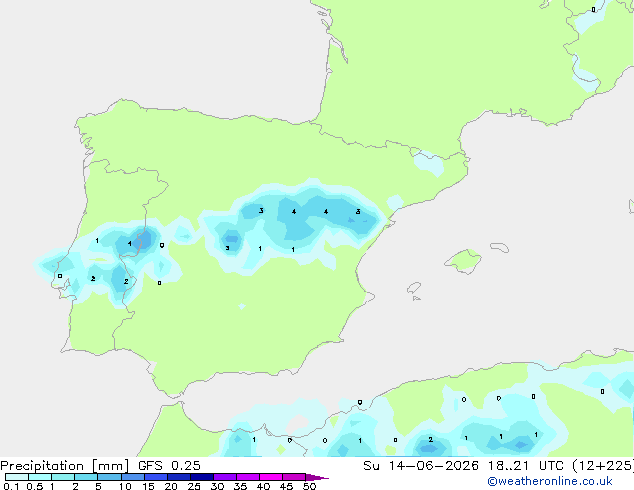Click the 40–45 mm magenta legend swatch
This screenshot has height=490, width=634.
click(x=271, y=477)
